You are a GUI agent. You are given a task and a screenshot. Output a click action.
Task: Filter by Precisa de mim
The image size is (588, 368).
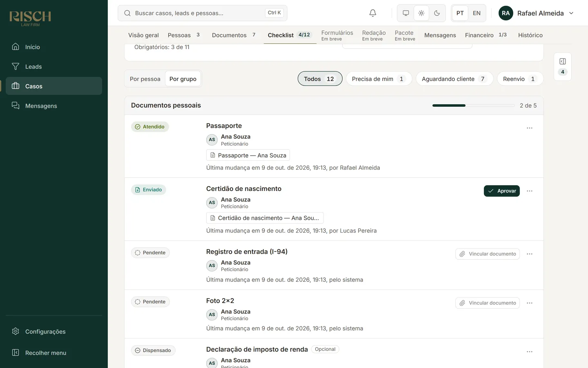pos(379,79)
